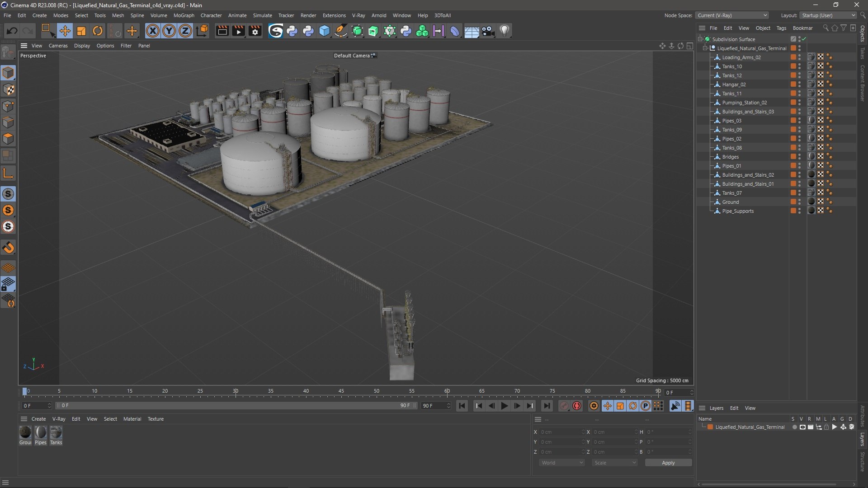Toggle layer visibility eye for Liquefied_Natural_Gas_Terminal
The image size is (868, 488).
coord(802,427)
